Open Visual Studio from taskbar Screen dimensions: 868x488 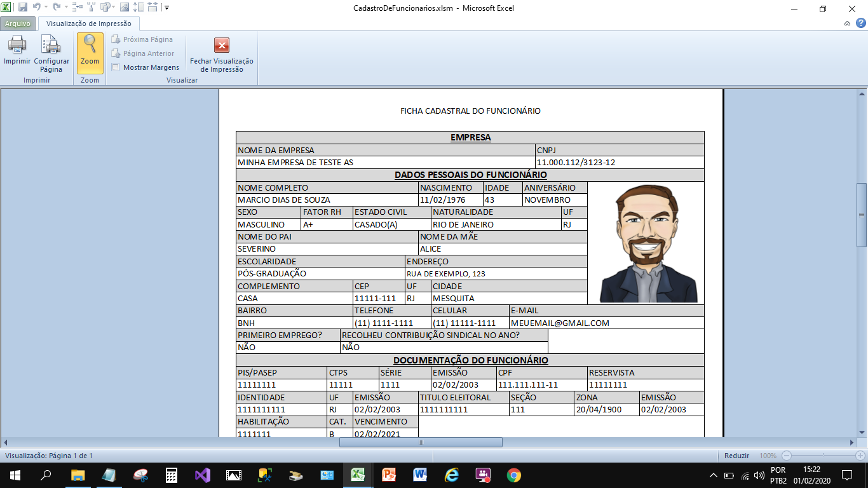click(x=203, y=475)
